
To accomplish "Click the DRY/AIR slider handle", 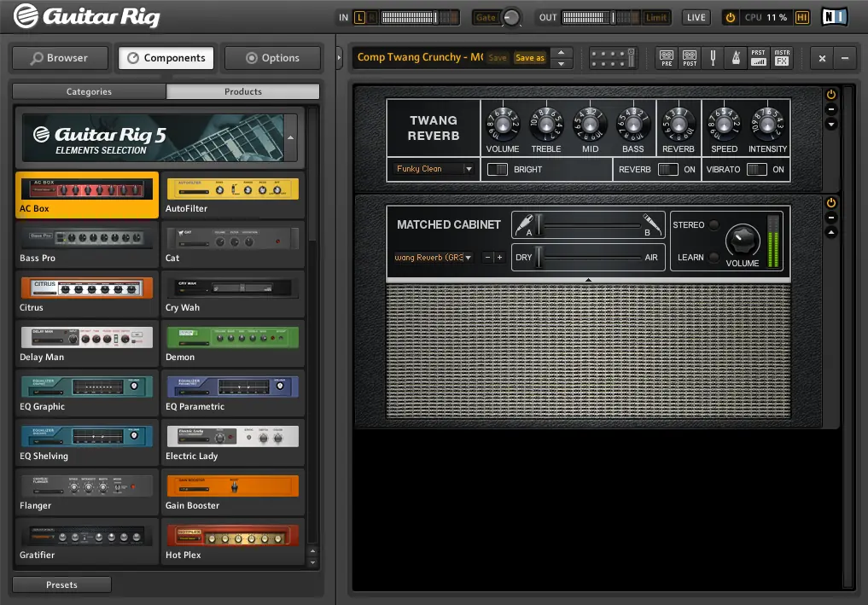I will (x=538, y=258).
